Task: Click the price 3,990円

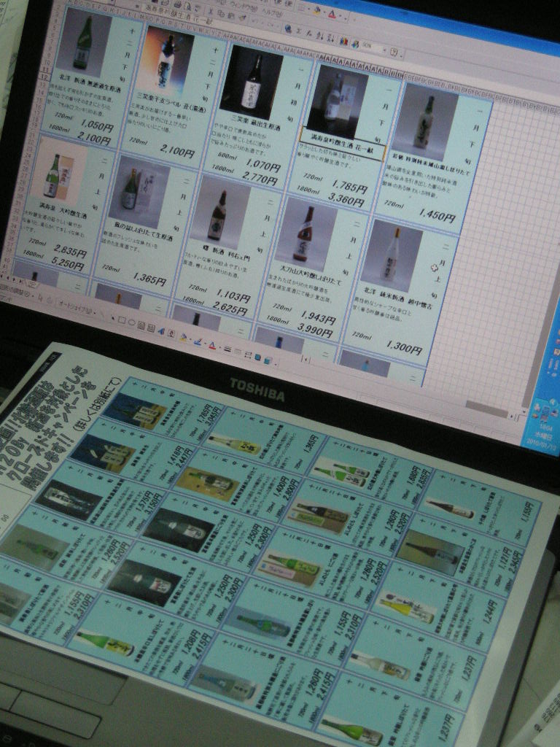Action: click(314, 329)
